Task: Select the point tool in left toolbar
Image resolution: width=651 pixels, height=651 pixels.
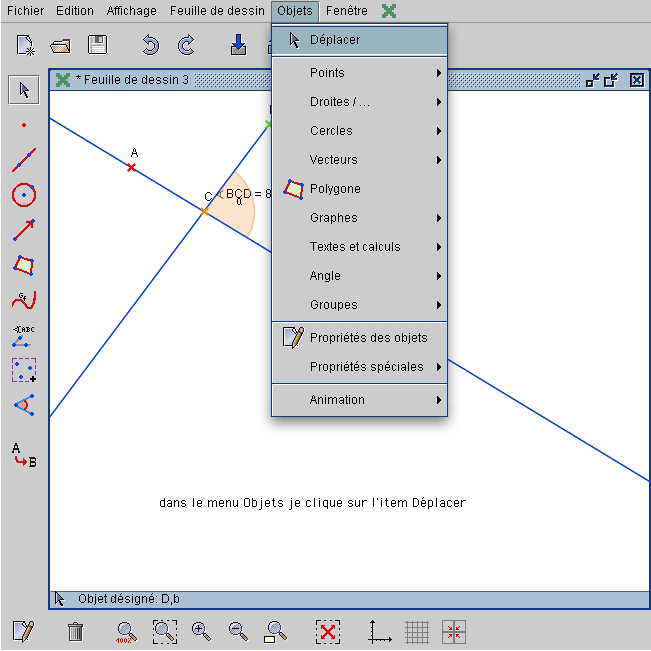Action: click(24, 125)
